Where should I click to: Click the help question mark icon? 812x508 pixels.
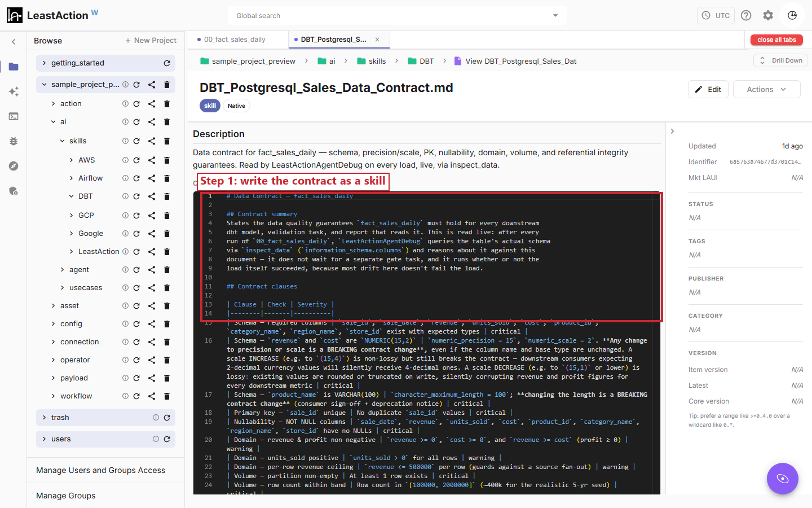(746, 15)
